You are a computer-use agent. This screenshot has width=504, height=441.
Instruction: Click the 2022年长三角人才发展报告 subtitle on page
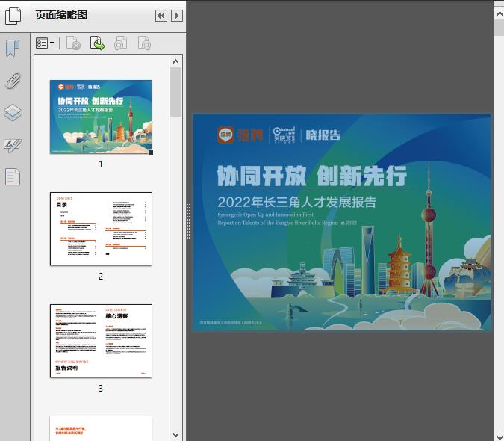click(296, 202)
